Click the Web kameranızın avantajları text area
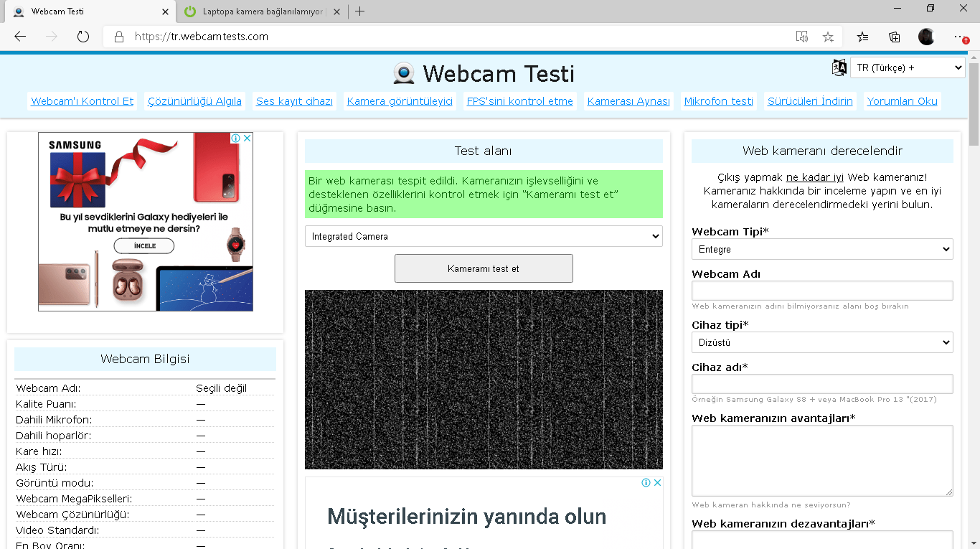The width and height of the screenshot is (980, 549). 822,461
